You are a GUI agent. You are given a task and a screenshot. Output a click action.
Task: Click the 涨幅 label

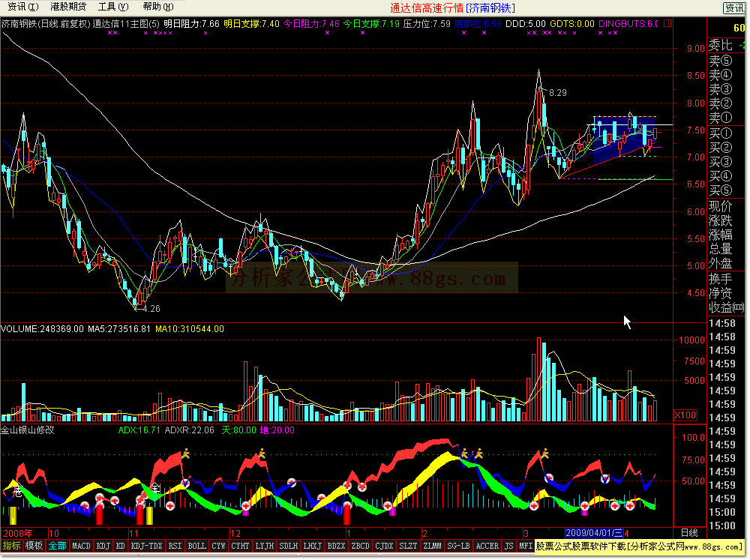pos(720,235)
